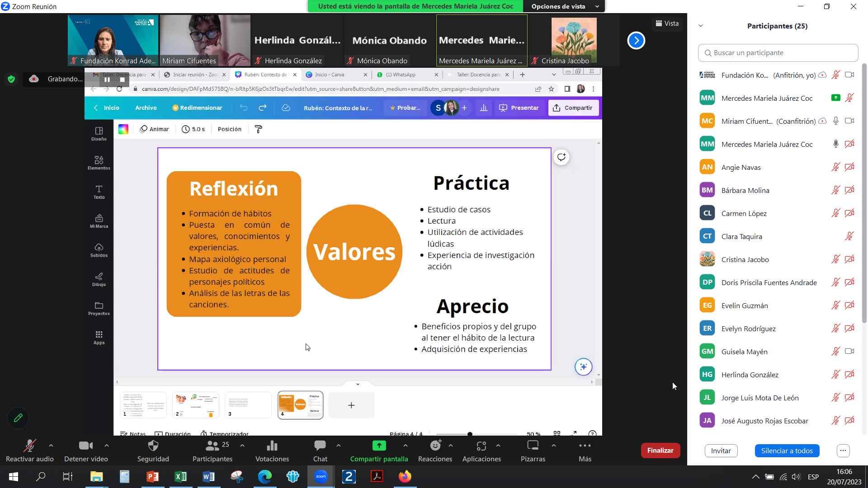Pause the recording indicator button

(107, 80)
